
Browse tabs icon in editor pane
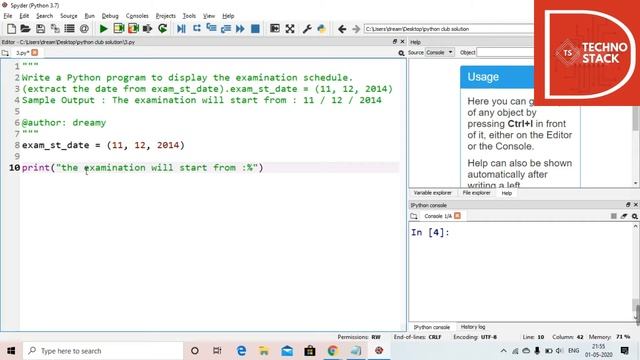(x=5, y=53)
